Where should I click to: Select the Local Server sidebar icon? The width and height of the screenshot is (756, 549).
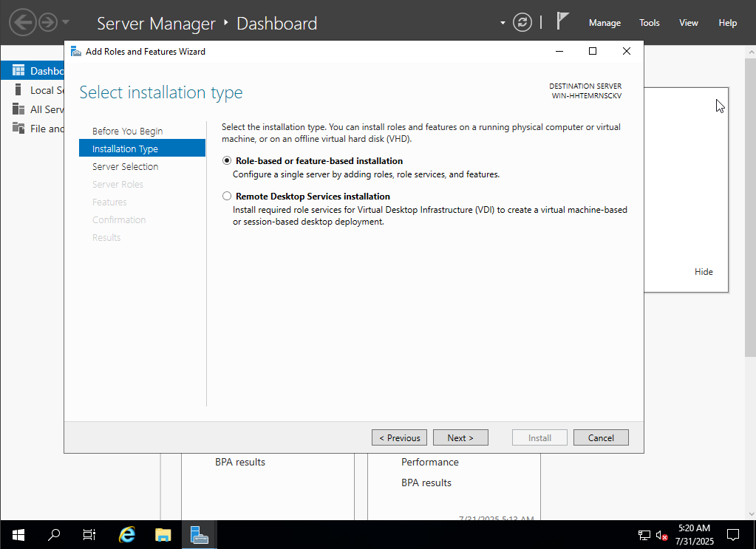18,90
